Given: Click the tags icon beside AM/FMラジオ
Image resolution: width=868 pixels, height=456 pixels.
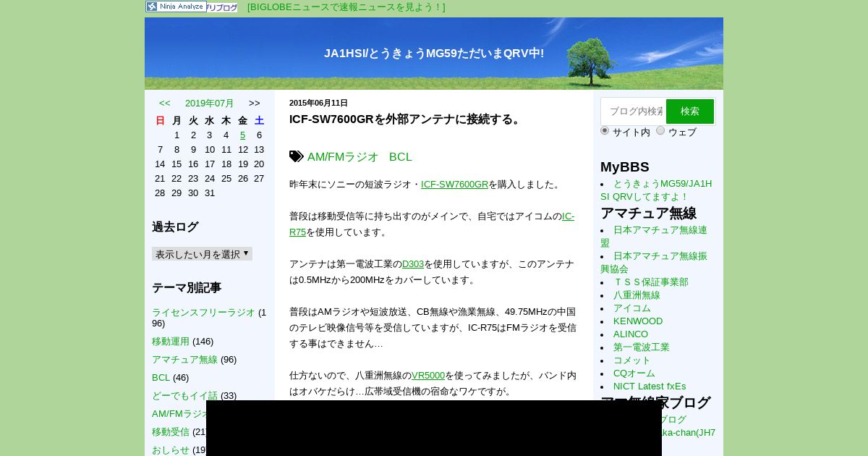Looking at the screenshot, I should (x=297, y=156).
